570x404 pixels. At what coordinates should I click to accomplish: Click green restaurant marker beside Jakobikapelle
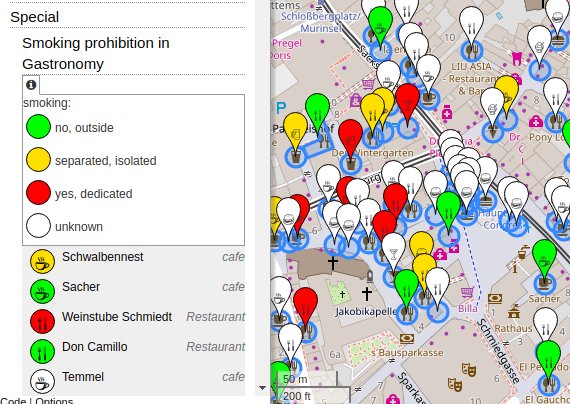(x=406, y=287)
